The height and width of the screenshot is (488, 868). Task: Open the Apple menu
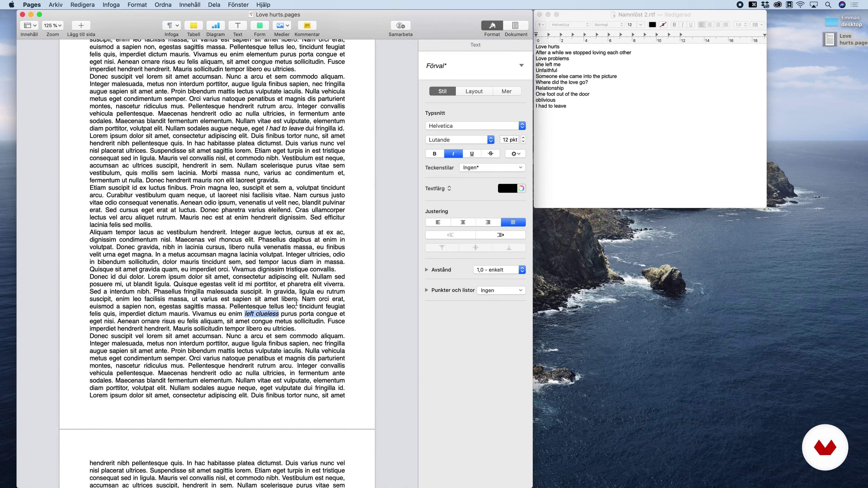pyautogui.click(x=12, y=5)
